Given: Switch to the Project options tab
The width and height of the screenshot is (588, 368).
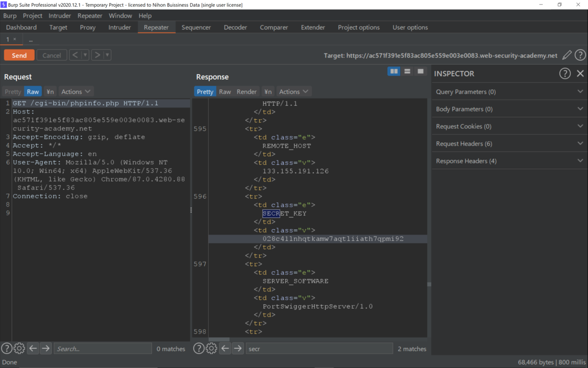Looking at the screenshot, I should (359, 27).
